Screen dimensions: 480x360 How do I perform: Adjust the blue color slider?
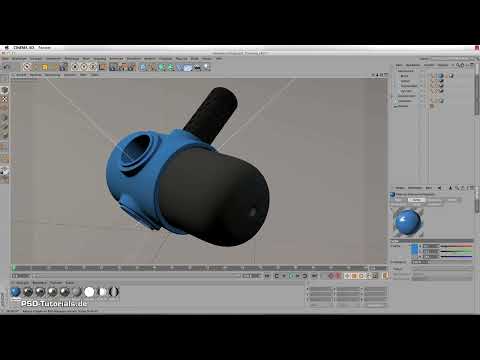pyautogui.click(x=456, y=257)
